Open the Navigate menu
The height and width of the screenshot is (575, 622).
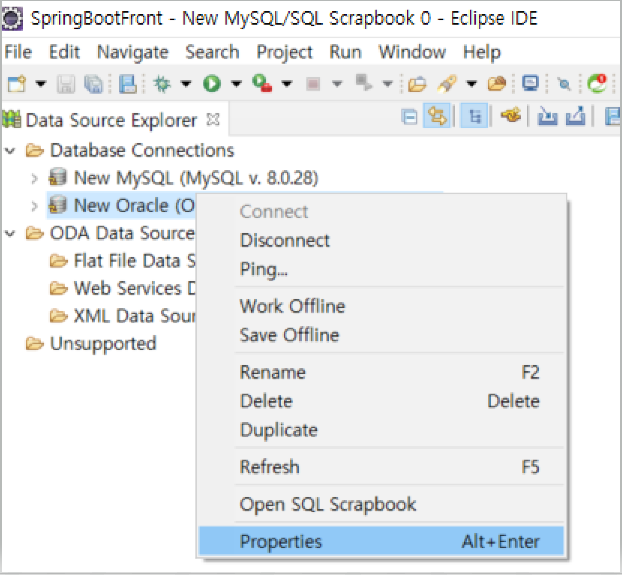(x=133, y=52)
